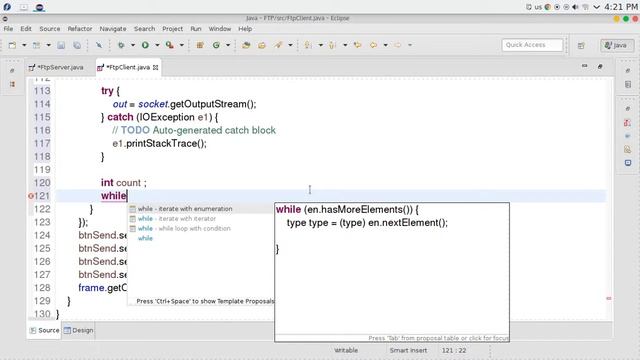Close the FtpClient.java tab
The height and width of the screenshot is (360, 640).
click(x=156, y=67)
